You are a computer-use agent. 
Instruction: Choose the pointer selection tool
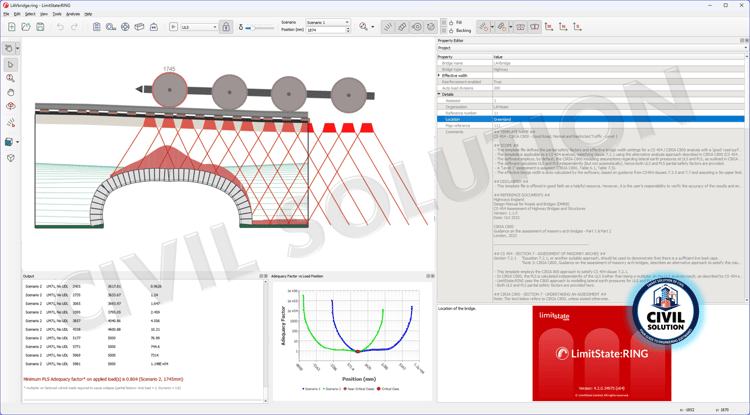coord(11,65)
